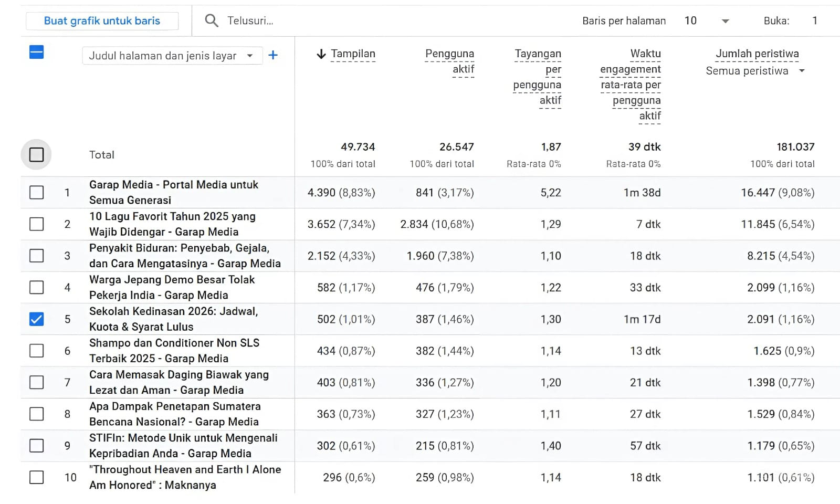Image resolution: width=840 pixels, height=504 pixels.
Task: Select checkbox for Penyakit Biduran row
Action: tap(36, 256)
